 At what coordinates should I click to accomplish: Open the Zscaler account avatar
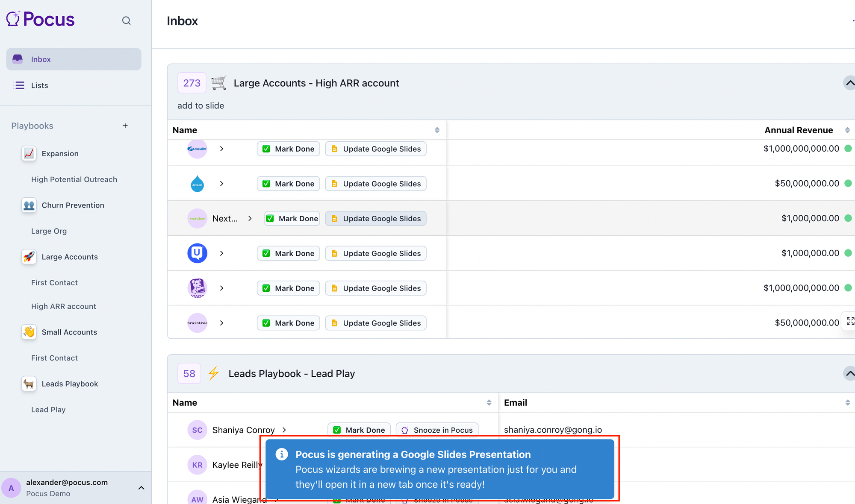click(x=197, y=149)
